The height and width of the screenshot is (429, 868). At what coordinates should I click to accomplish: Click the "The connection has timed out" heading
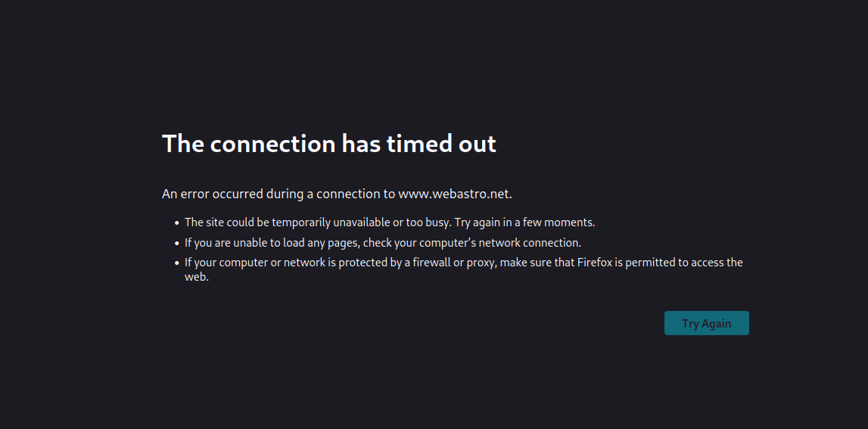tap(328, 143)
